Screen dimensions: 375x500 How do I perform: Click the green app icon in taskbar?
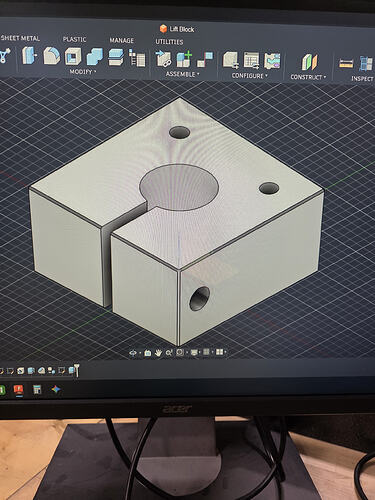2,390
